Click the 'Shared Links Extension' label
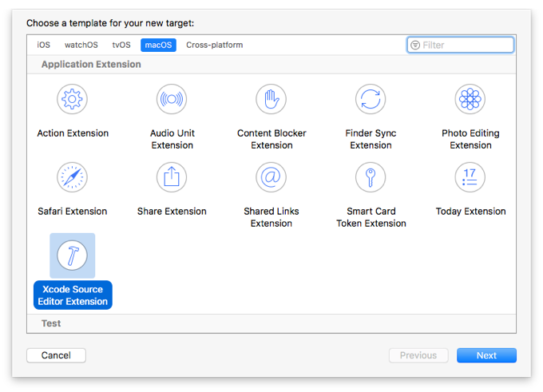This screenshot has height=392, width=543. pyautogui.click(x=271, y=217)
